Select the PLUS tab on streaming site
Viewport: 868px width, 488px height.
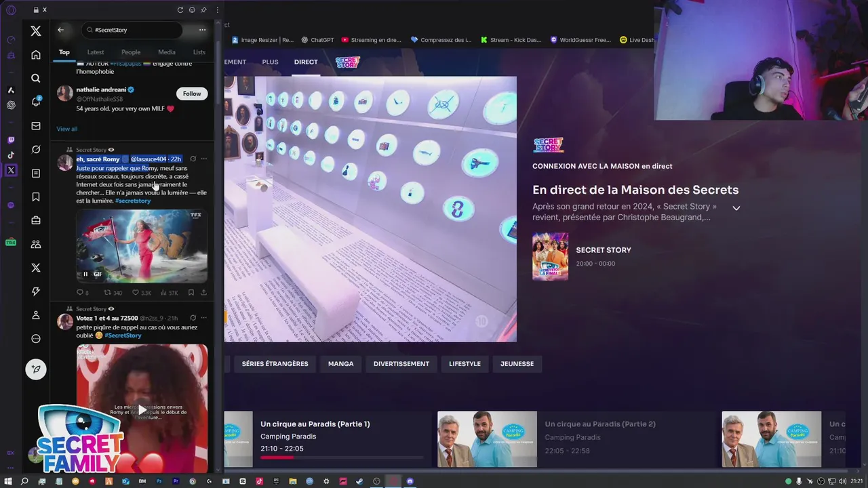click(270, 62)
